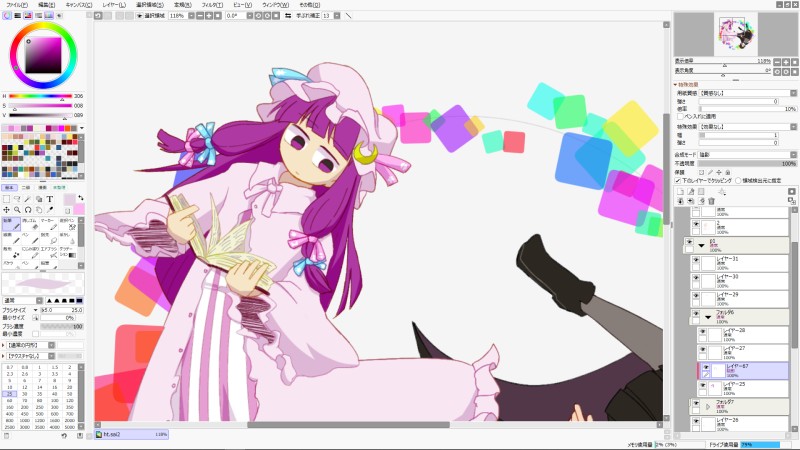Viewport: 800px width, 450px height.
Task: Open the zoom percentage dropdown in toolbar
Action: click(x=191, y=16)
